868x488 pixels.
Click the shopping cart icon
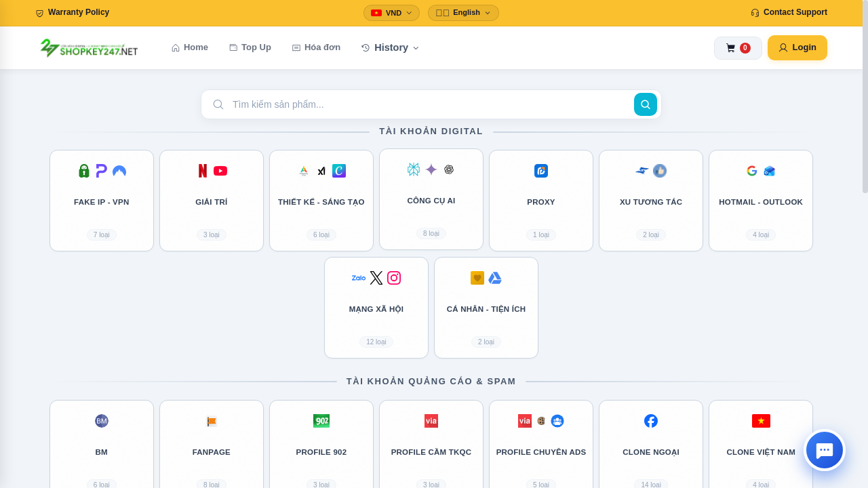730,48
